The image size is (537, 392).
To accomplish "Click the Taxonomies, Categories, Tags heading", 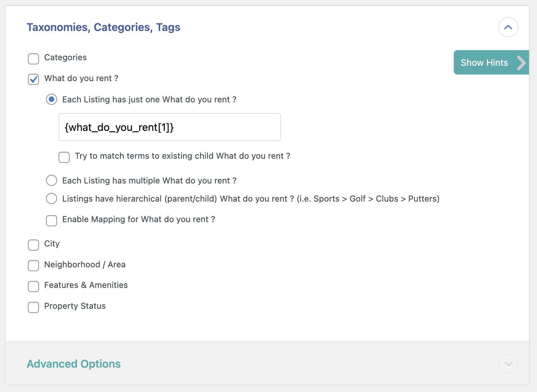I will (x=103, y=27).
